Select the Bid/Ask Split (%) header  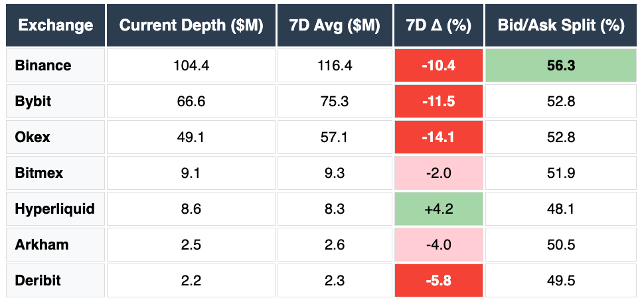pos(562,26)
